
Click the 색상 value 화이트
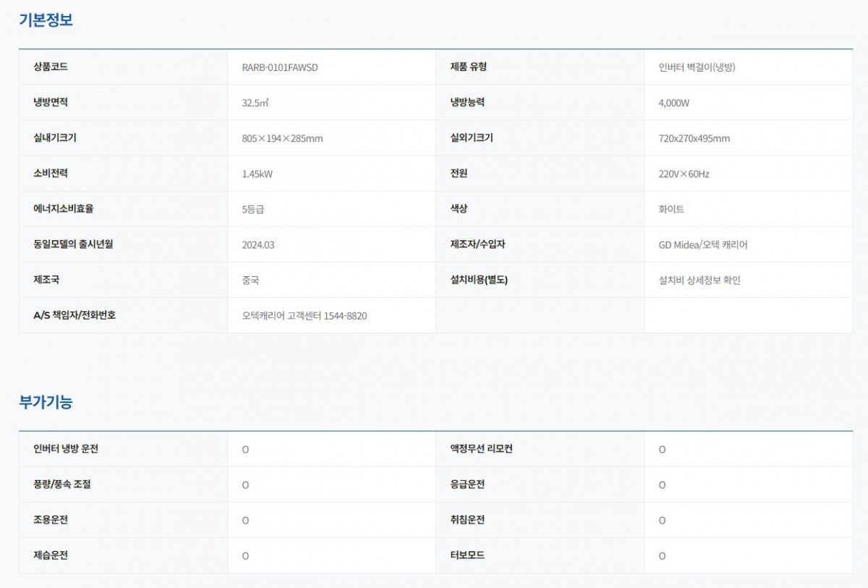coord(671,209)
